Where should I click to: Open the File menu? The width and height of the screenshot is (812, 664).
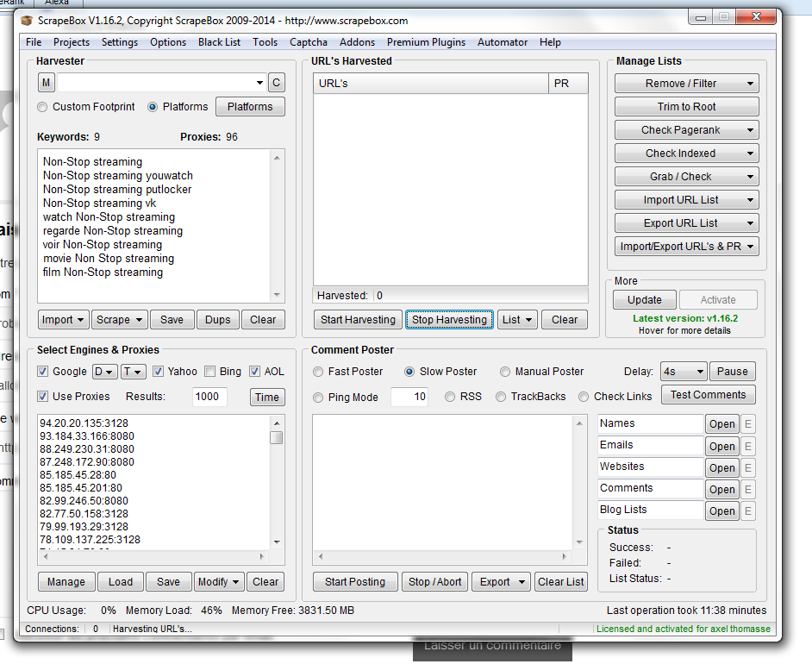34,42
